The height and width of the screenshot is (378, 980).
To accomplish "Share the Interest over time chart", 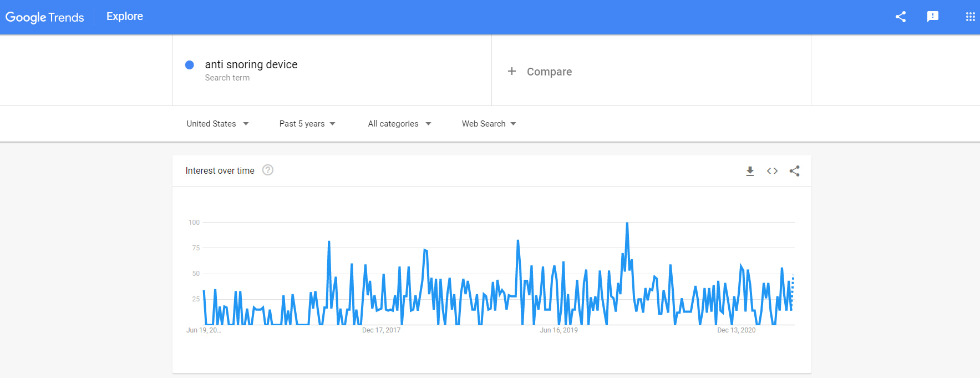I will pos(794,171).
